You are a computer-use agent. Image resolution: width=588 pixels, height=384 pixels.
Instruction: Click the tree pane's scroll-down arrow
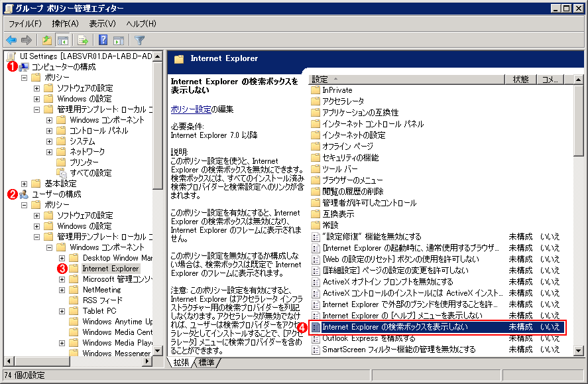(x=158, y=351)
